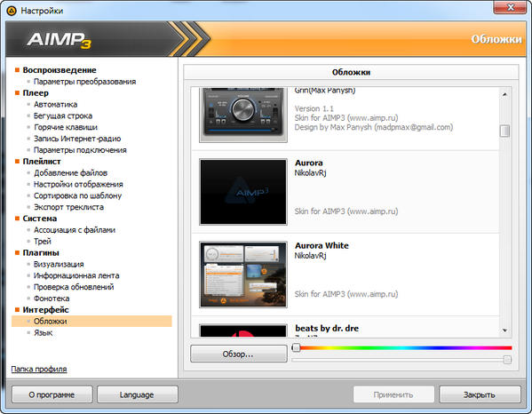Image resolution: width=532 pixels, height=414 pixels.
Task: Select Проверка обновлений item
Action: pos(74,287)
